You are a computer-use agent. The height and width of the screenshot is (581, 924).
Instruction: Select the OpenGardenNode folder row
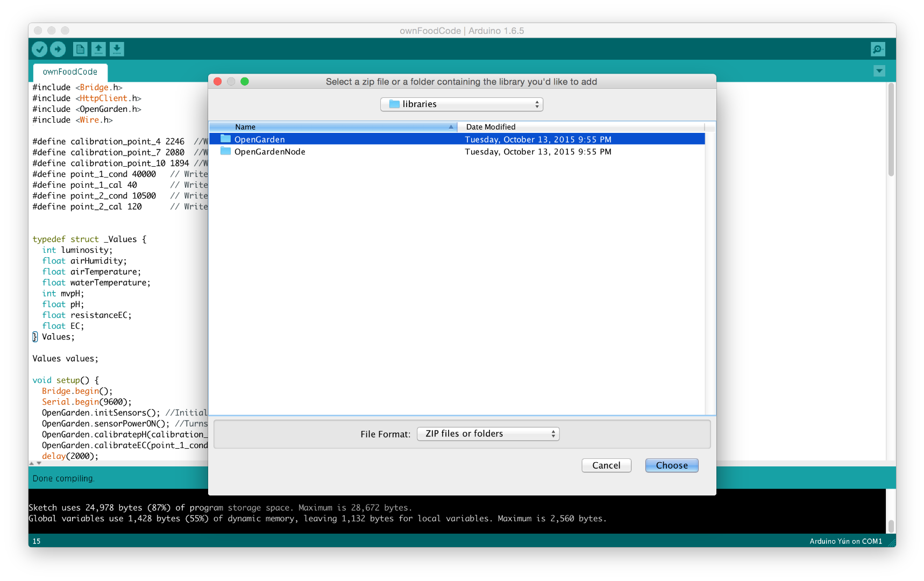click(457, 152)
